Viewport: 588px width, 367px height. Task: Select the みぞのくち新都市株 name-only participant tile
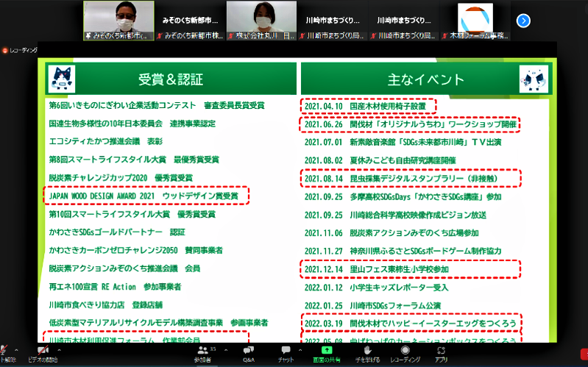pos(191,21)
